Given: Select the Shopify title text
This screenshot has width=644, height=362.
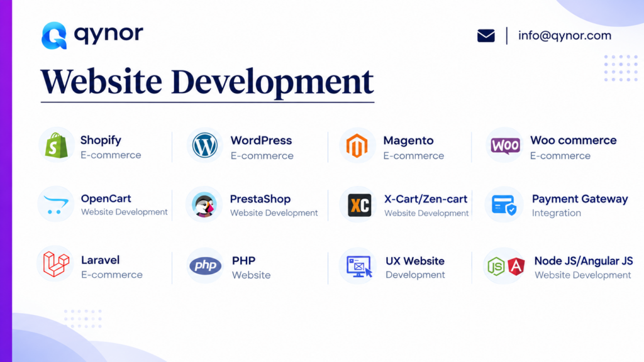Looking at the screenshot, I should pos(101,140).
